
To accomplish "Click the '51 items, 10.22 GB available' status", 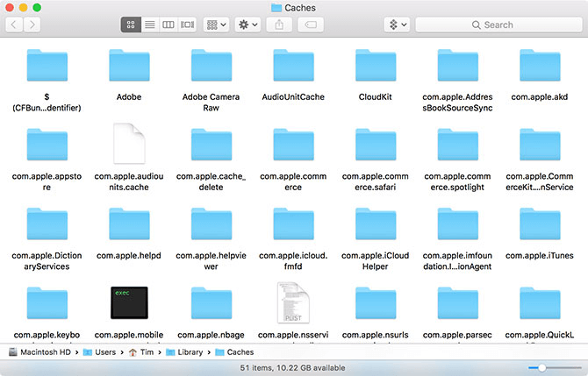I will pyautogui.click(x=292, y=368).
